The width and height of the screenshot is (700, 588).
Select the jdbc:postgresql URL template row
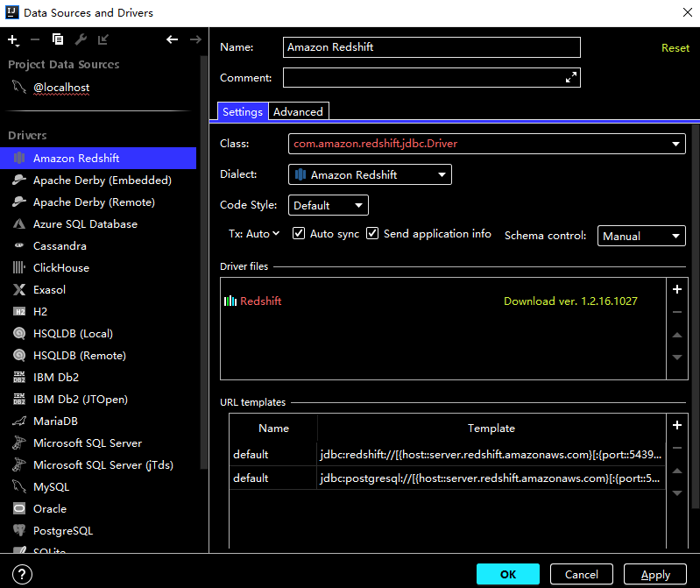(448, 478)
